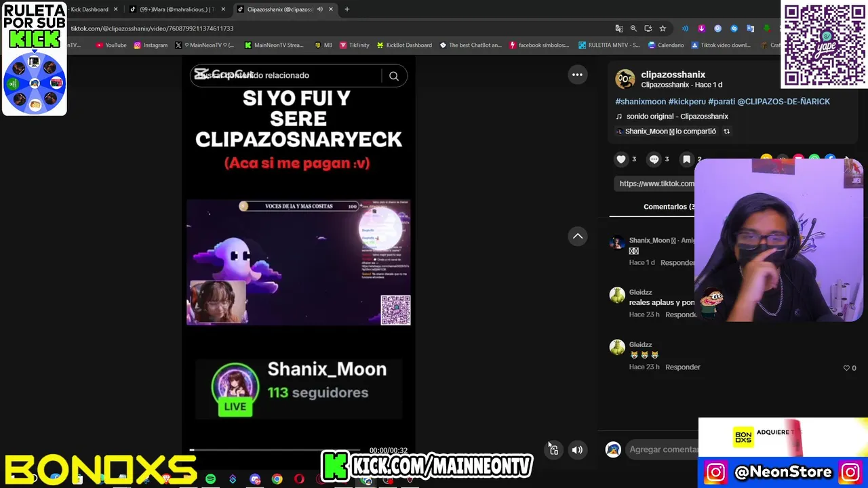
Task: Go to previous video with up chevron
Action: point(577,236)
